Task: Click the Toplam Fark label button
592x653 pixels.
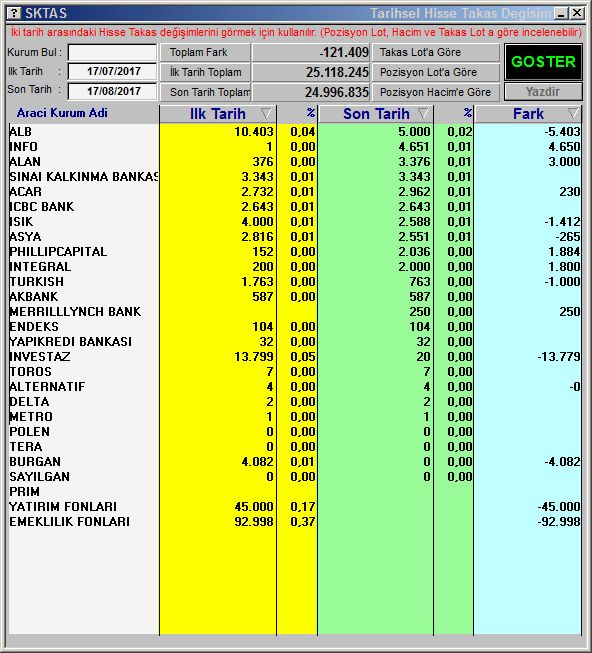Action: pyautogui.click(x=205, y=52)
